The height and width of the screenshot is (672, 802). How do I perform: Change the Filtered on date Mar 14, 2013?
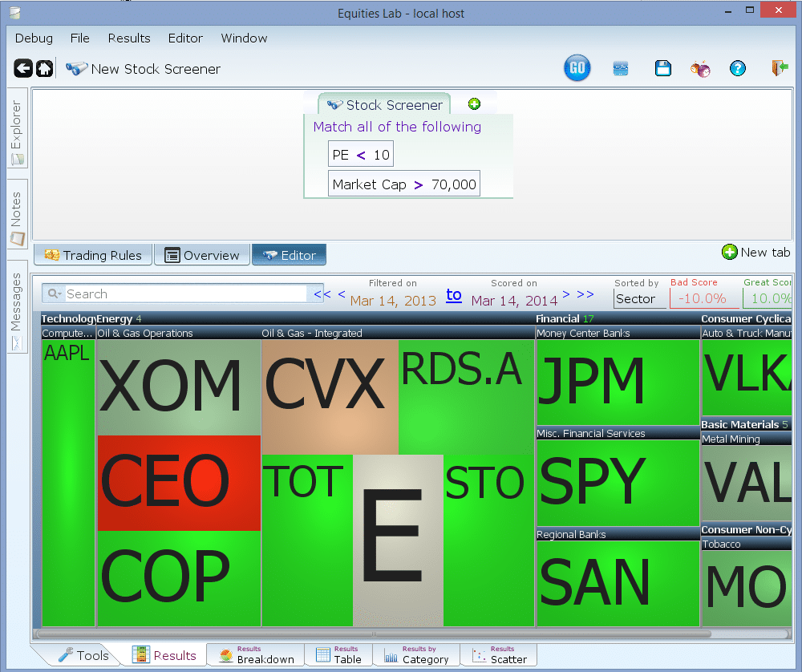click(393, 301)
